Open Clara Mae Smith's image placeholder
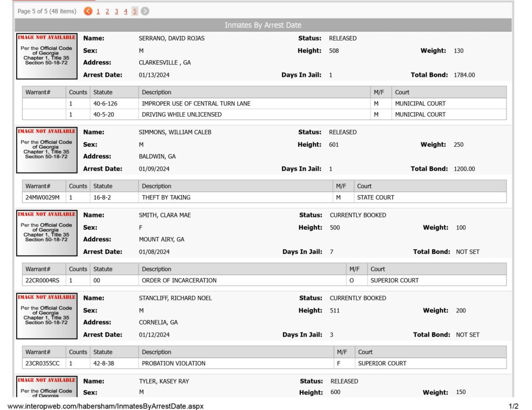The height and width of the screenshot is (410, 532). pos(47,233)
